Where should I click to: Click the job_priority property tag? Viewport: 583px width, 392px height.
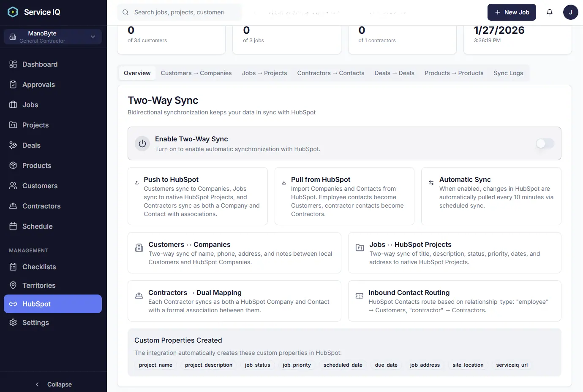click(x=297, y=365)
